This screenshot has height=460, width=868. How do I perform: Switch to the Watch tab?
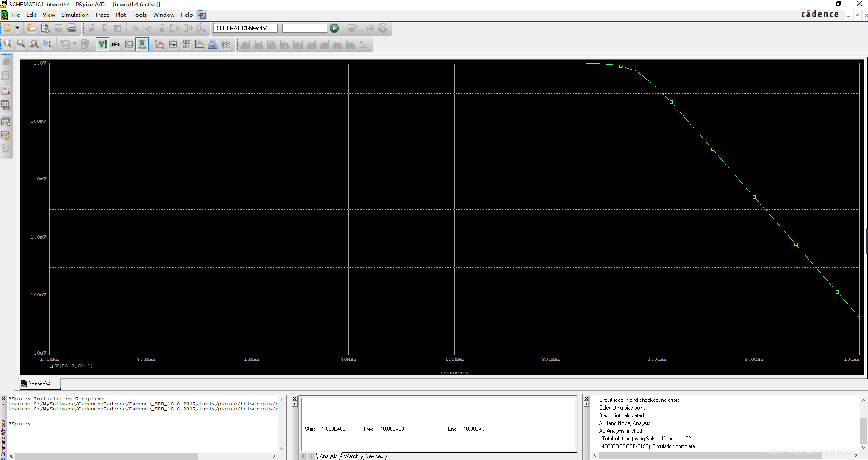pyautogui.click(x=351, y=456)
